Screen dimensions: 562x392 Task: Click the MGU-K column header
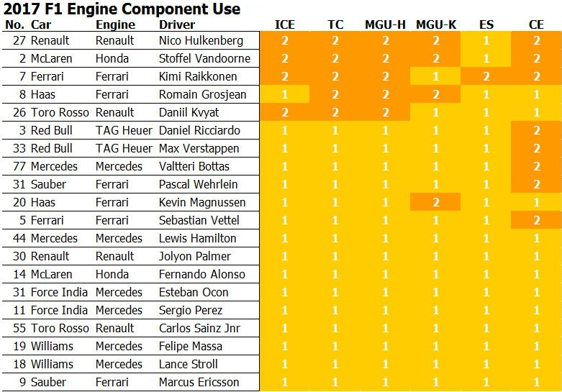click(436, 24)
